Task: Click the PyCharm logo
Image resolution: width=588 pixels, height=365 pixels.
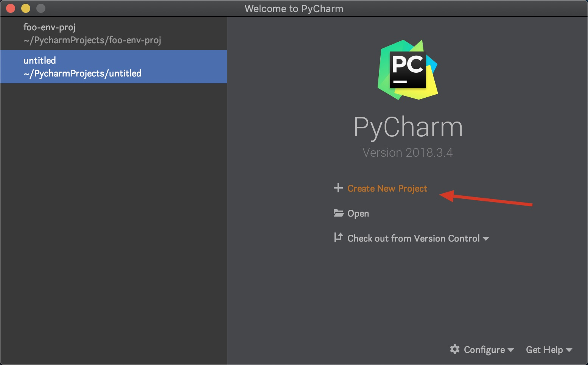Action: (408, 70)
